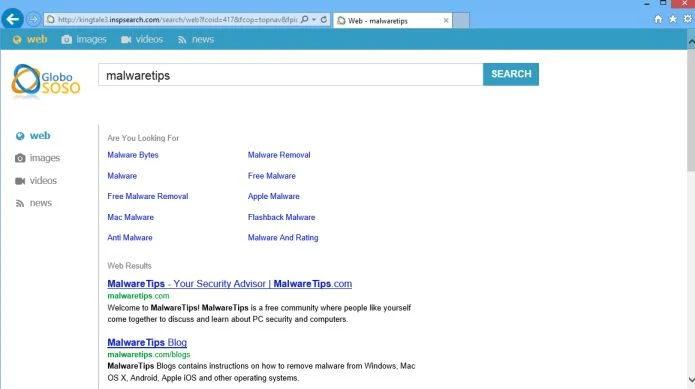The image size is (695, 389).
Task: Click the browser forward arrow button
Action: 33,19
